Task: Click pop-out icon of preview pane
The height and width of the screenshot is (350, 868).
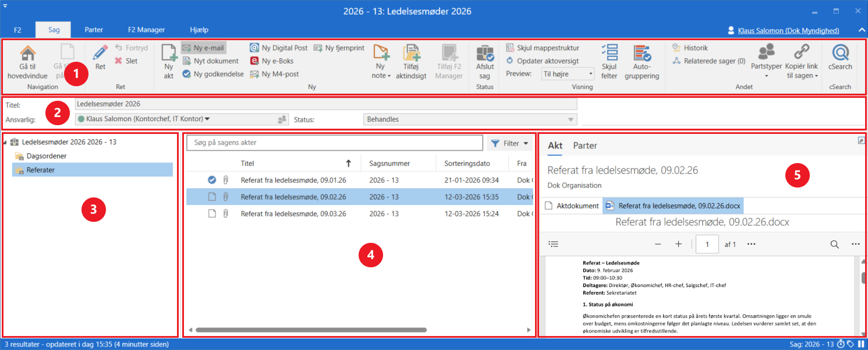Action: (861, 140)
